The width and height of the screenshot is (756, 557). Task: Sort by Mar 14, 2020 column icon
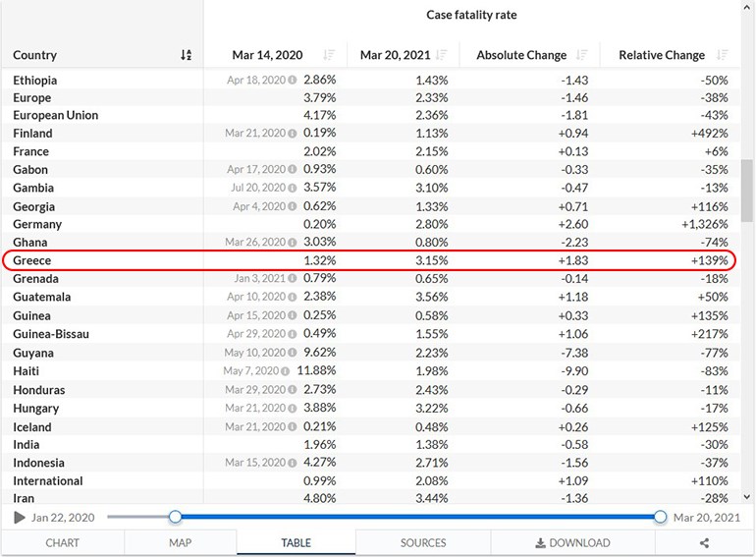tap(329, 56)
